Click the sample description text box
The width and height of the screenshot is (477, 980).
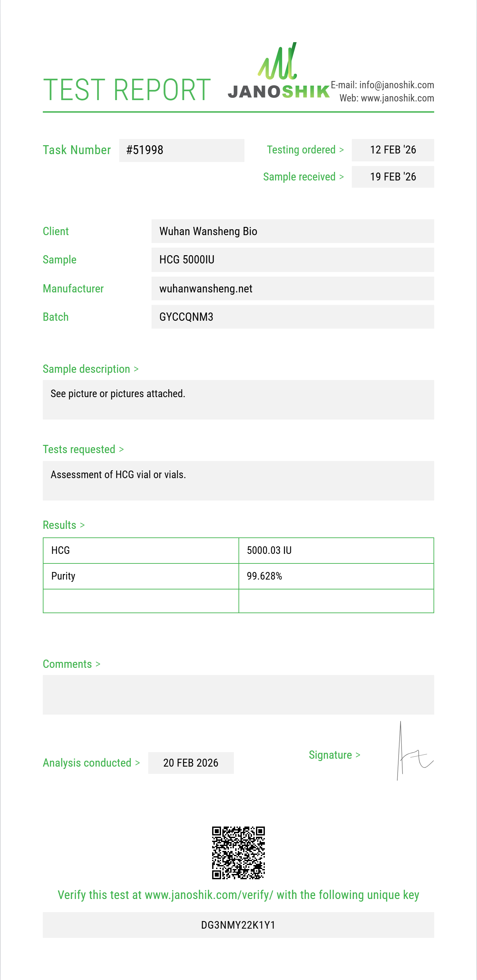[x=238, y=399]
